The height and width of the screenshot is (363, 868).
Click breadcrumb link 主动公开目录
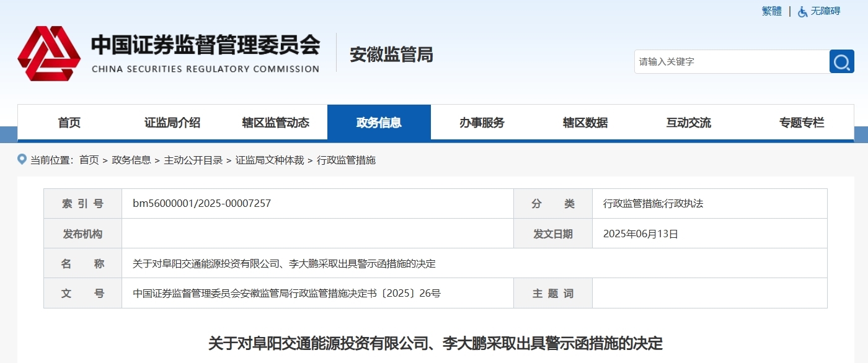[193, 160]
